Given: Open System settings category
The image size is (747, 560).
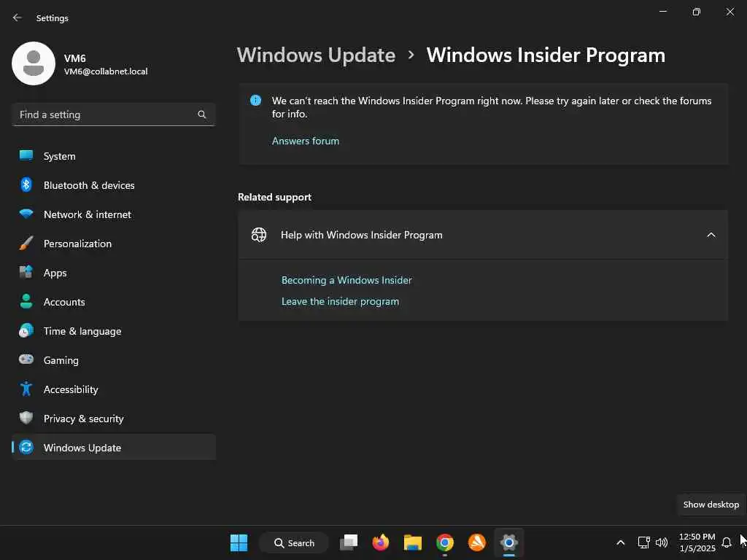Looking at the screenshot, I should pyautogui.click(x=113, y=156).
